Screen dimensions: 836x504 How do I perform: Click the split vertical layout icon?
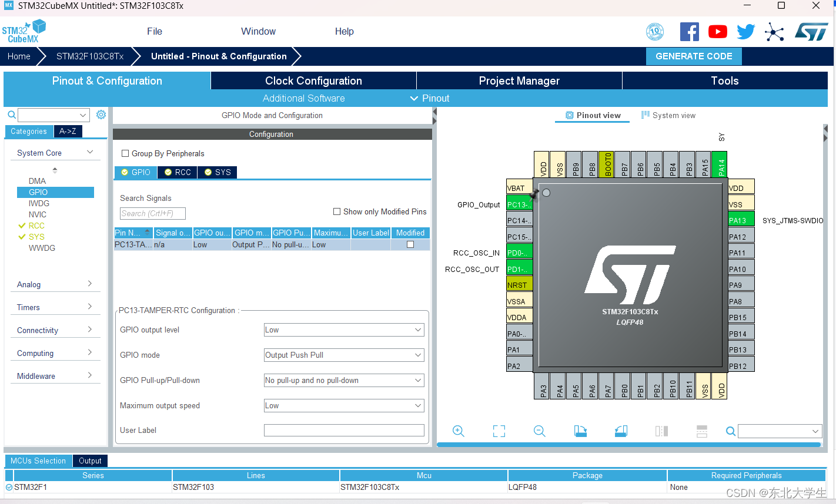[x=702, y=431]
